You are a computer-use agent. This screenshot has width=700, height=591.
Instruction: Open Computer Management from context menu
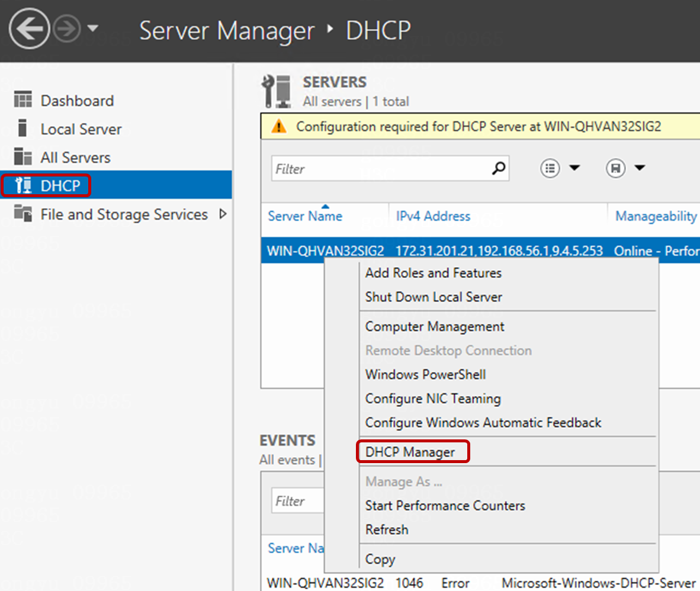[x=434, y=327]
